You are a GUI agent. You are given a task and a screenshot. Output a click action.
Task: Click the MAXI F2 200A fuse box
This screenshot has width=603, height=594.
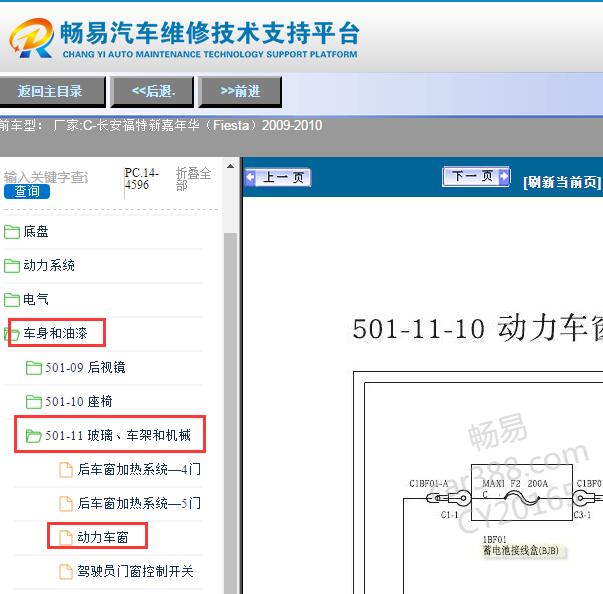click(522, 492)
